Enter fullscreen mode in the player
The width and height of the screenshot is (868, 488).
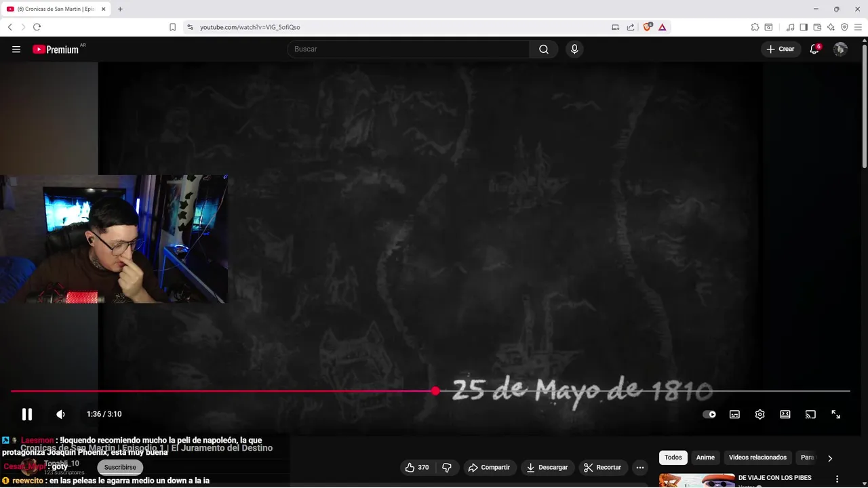point(836,414)
